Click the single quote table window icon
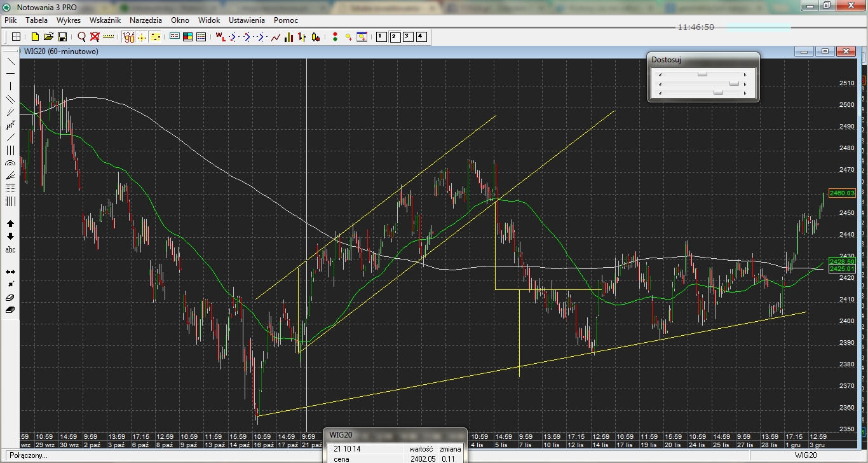 tap(174, 37)
